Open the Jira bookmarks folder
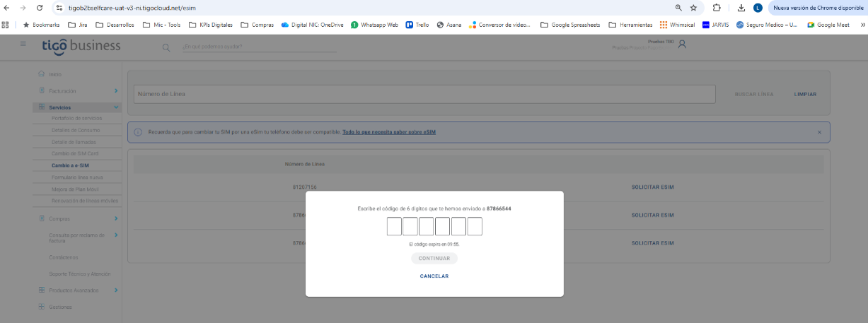 tap(78, 24)
